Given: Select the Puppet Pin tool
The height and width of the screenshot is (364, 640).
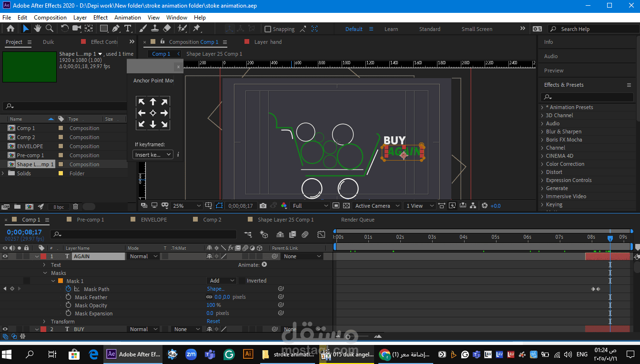Looking at the screenshot, I should pyautogui.click(x=196, y=29).
